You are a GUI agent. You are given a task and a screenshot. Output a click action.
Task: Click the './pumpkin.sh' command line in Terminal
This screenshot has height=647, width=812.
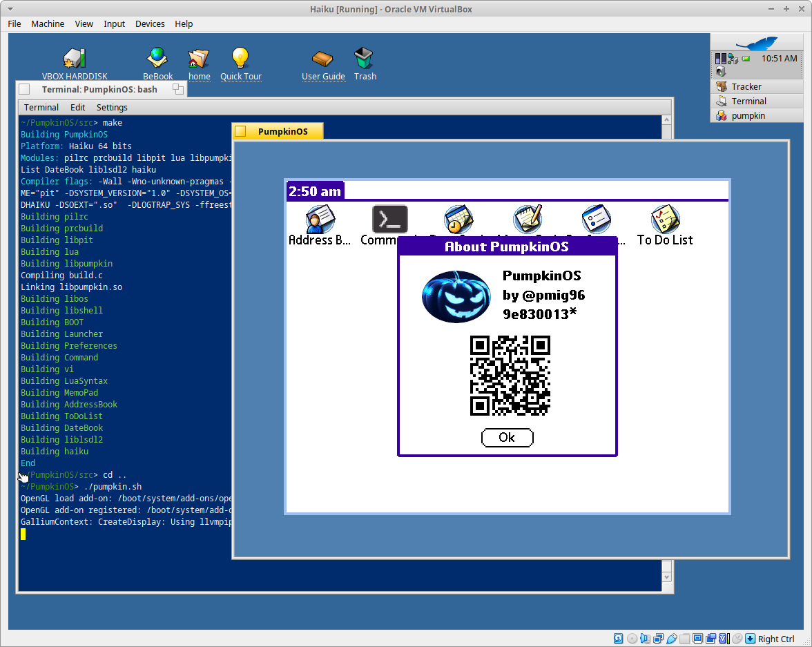click(113, 486)
